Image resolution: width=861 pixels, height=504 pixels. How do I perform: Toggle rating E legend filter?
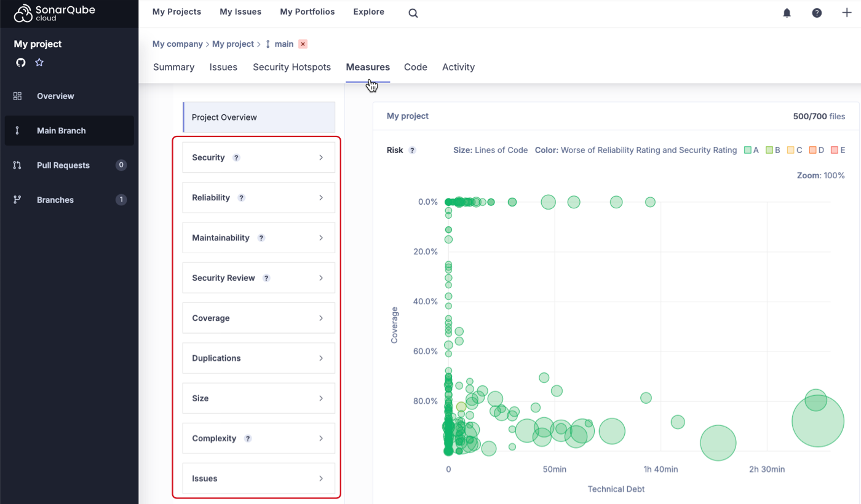pyautogui.click(x=838, y=150)
